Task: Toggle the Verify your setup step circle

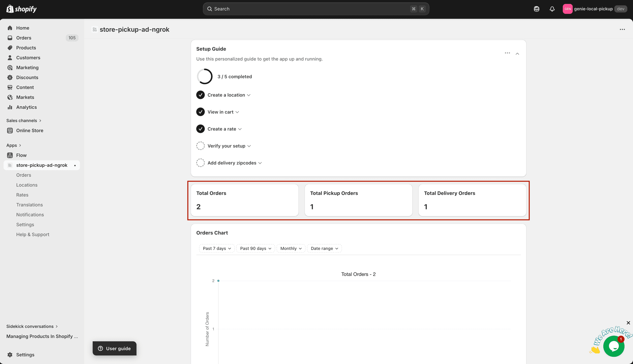Action: (x=200, y=146)
